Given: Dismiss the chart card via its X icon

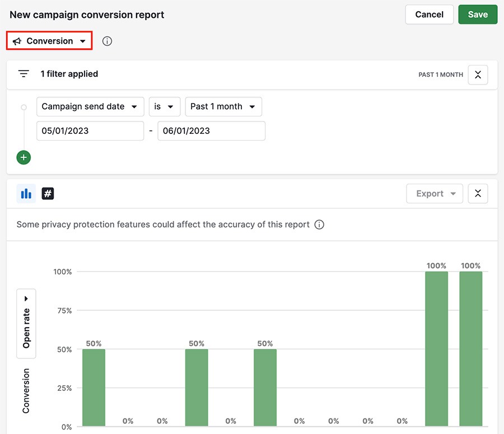Looking at the screenshot, I should [478, 193].
